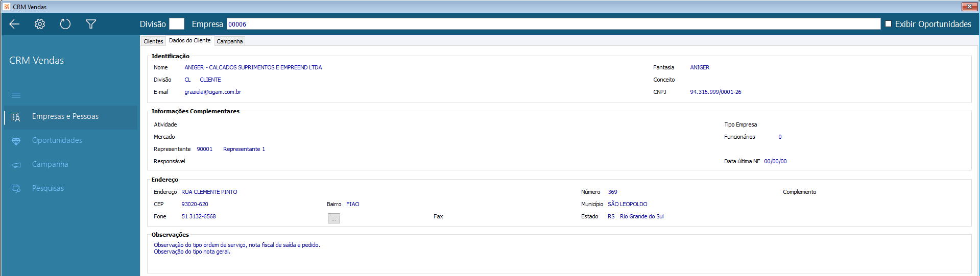The image size is (980, 276).
Task: Click observation about nota geral
Action: point(192,252)
